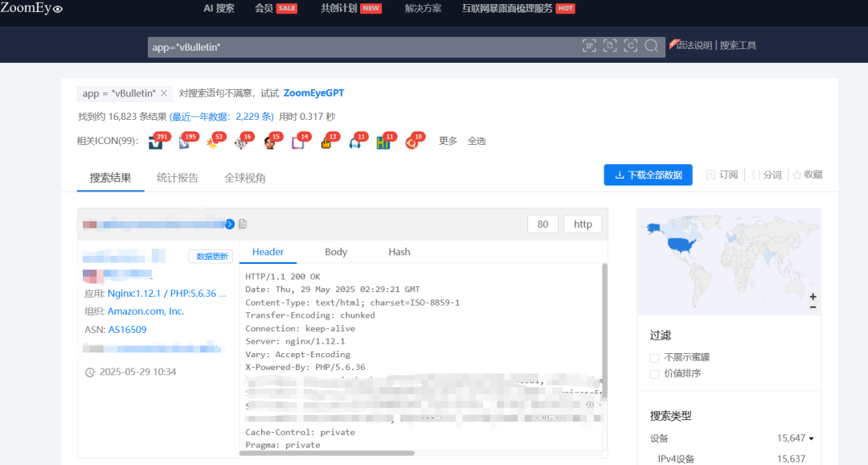Zoom in on the world map

813,297
